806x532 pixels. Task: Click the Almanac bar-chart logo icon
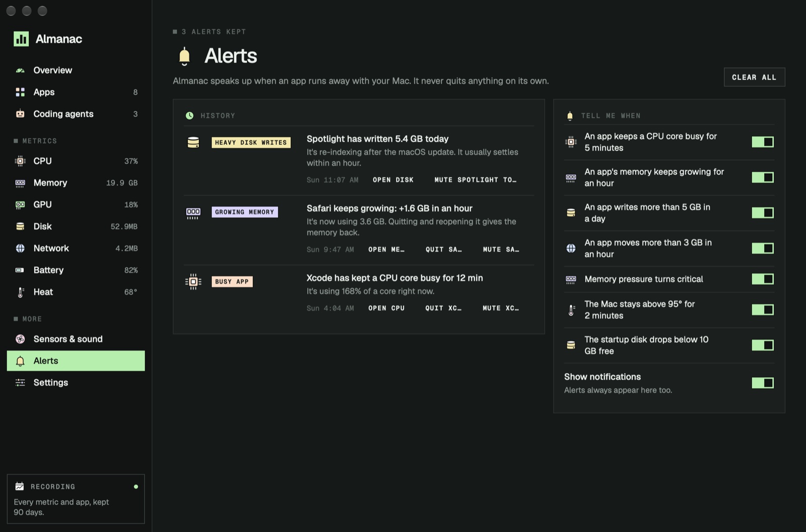click(x=21, y=39)
